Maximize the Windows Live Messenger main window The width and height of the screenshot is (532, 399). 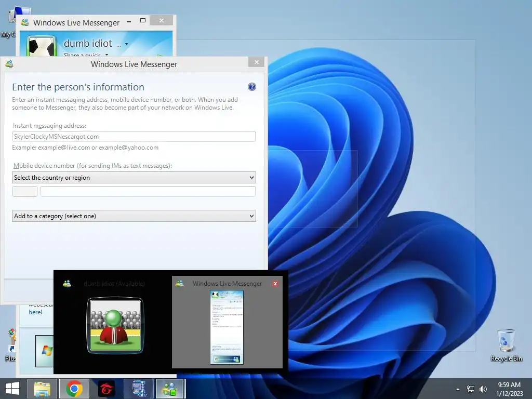(x=143, y=21)
